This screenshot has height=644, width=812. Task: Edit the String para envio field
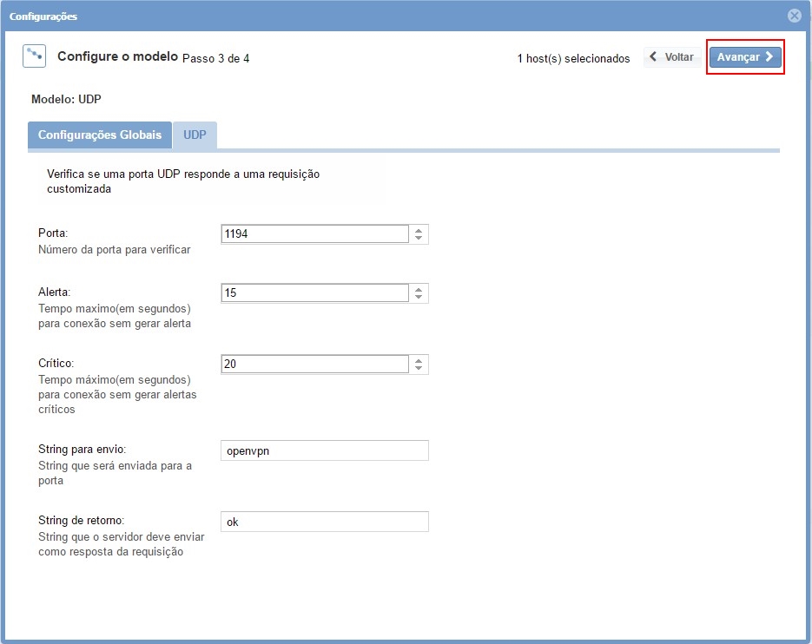point(324,450)
